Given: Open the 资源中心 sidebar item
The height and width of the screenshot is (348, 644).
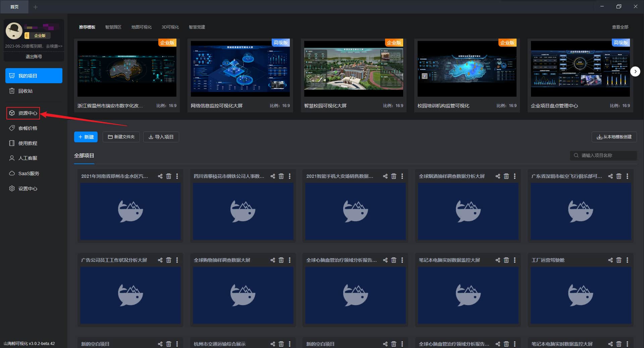Looking at the screenshot, I should point(23,113).
